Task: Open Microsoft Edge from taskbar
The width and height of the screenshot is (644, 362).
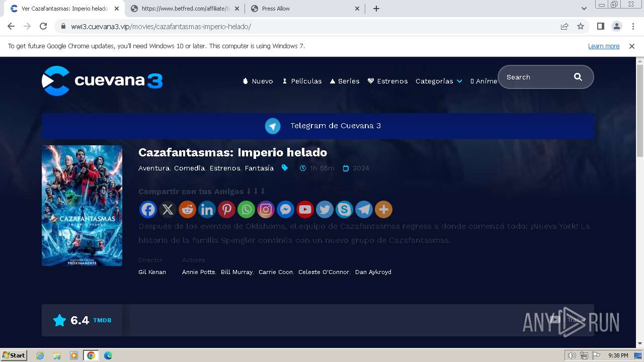Action: click(x=108, y=355)
